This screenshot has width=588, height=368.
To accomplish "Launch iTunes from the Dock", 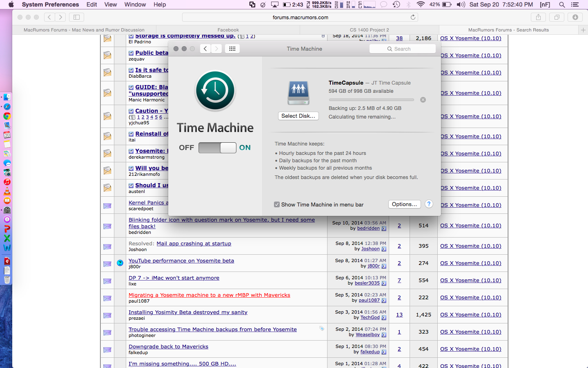I will tap(7, 182).
